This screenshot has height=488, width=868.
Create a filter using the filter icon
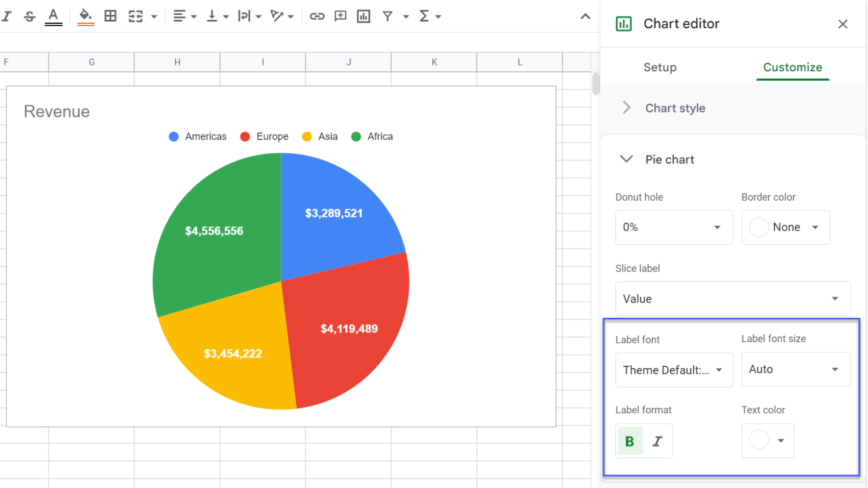tap(387, 16)
